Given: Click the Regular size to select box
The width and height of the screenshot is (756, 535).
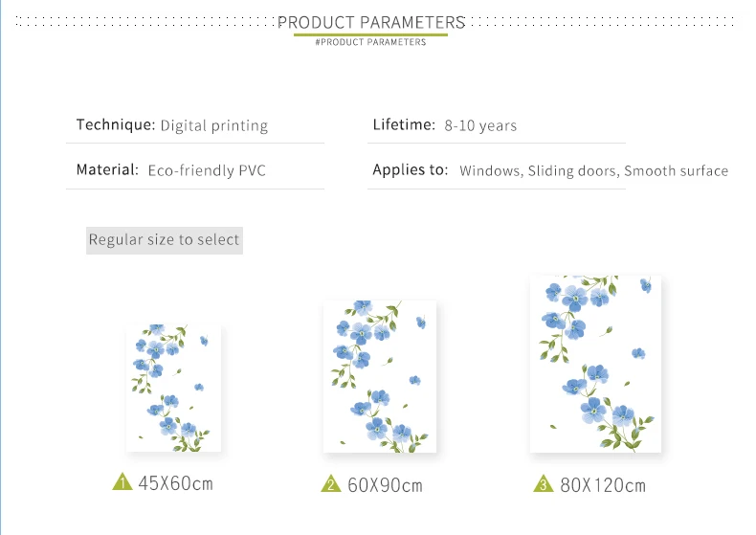Looking at the screenshot, I should (x=165, y=240).
